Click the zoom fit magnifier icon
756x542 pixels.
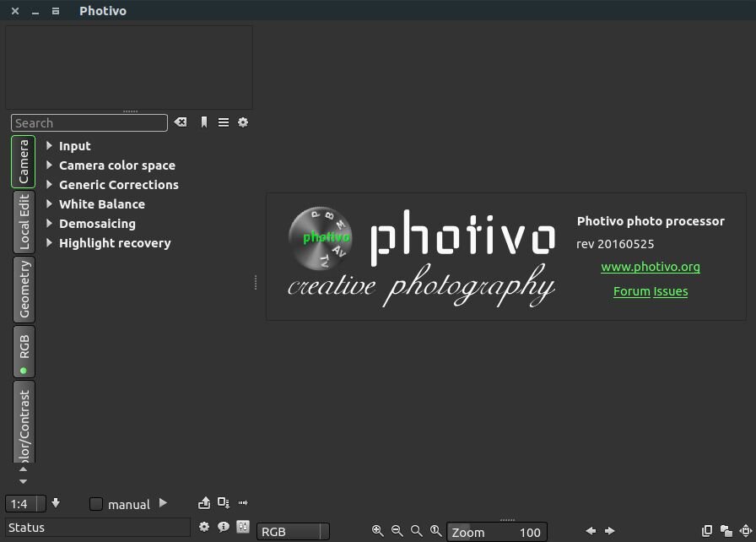[417, 531]
